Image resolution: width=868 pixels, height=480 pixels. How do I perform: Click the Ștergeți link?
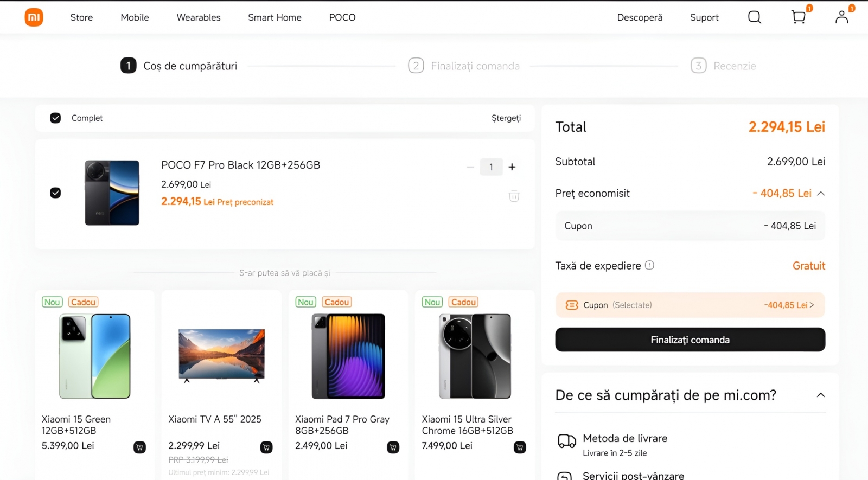tap(506, 118)
